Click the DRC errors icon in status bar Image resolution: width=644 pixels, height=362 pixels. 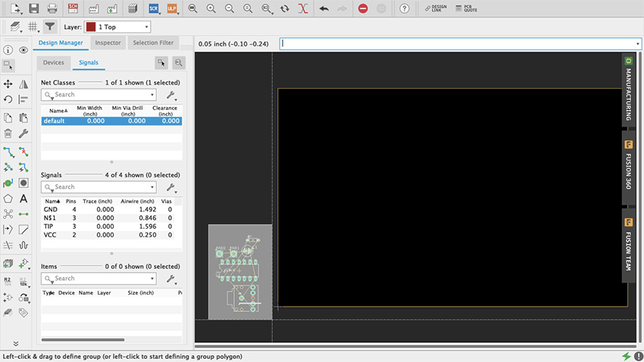pyautogui.click(x=638, y=356)
